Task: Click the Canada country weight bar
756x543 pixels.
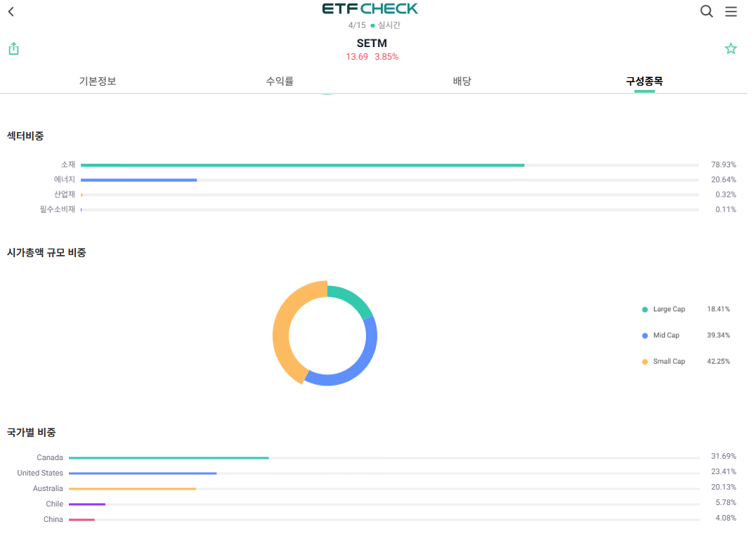Action: [x=169, y=458]
